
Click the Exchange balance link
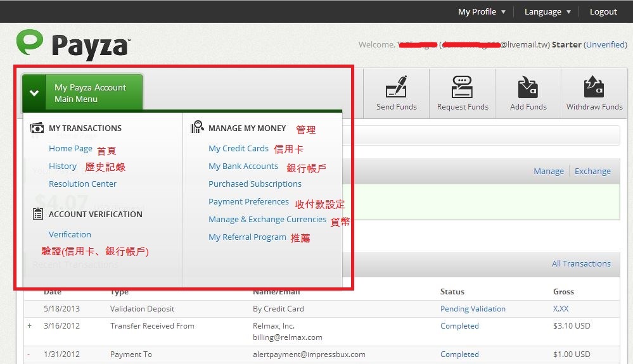(592, 171)
